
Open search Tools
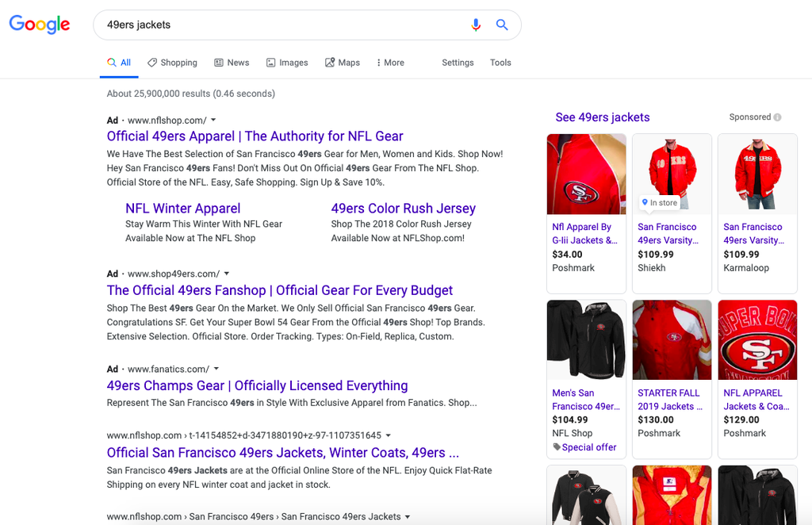tap(501, 63)
